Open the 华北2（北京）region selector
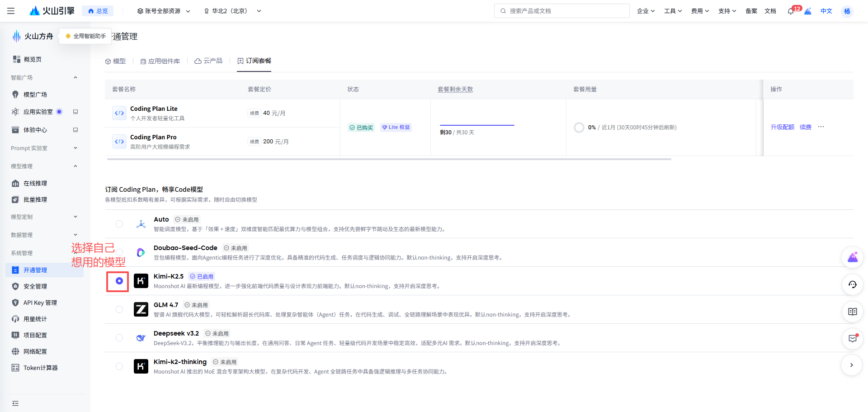This screenshot has width=868, height=412. point(232,11)
